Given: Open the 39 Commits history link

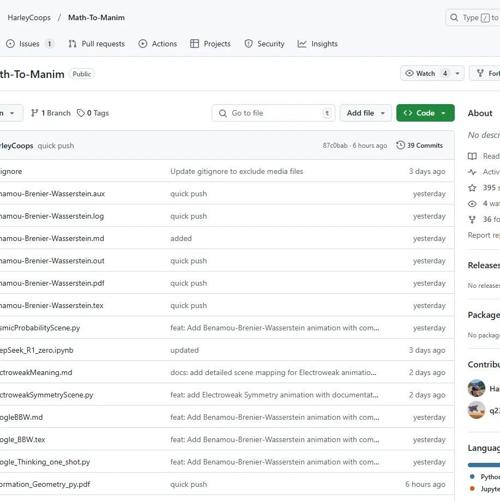Looking at the screenshot, I should tap(420, 145).
